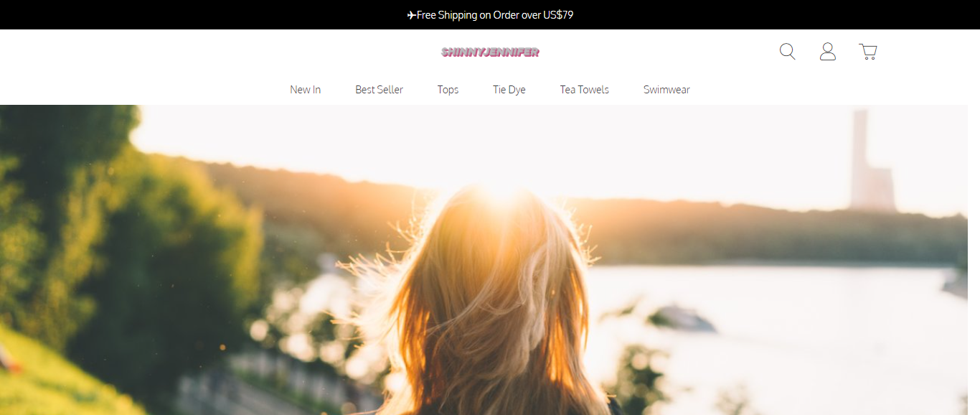The height and width of the screenshot is (415, 980).
Task: View the shopping cart icon
Action: point(868,52)
